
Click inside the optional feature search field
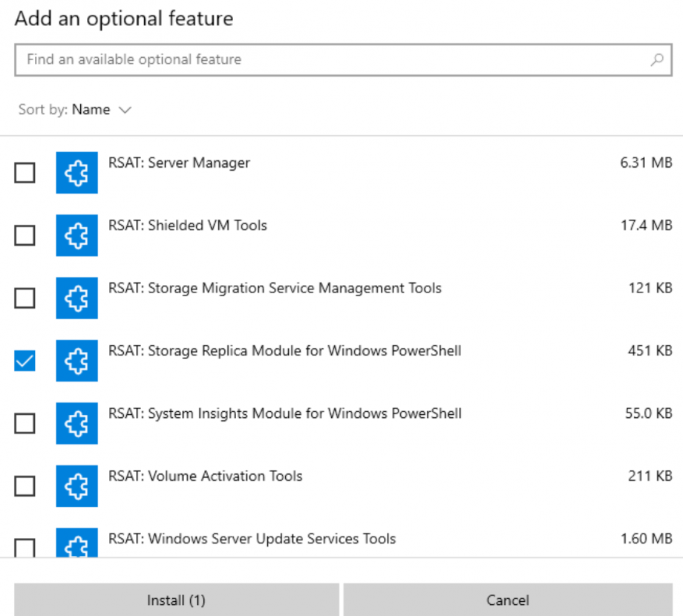pyautogui.click(x=297, y=59)
